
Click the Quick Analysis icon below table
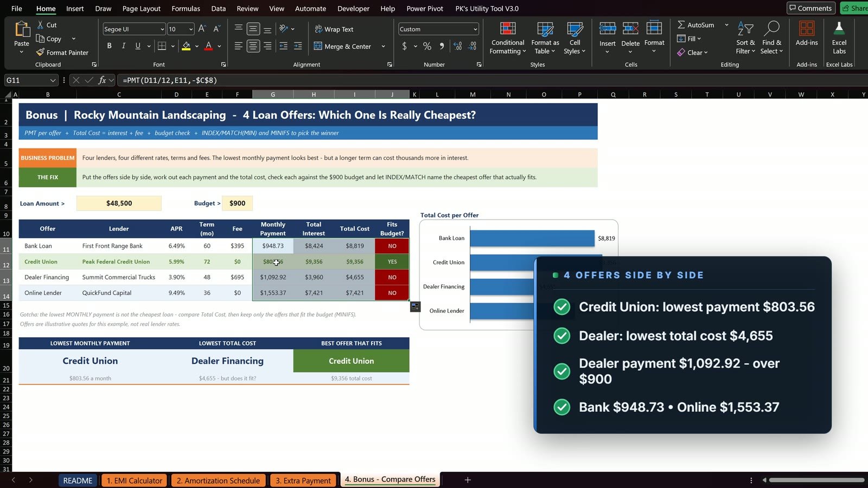click(x=415, y=307)
